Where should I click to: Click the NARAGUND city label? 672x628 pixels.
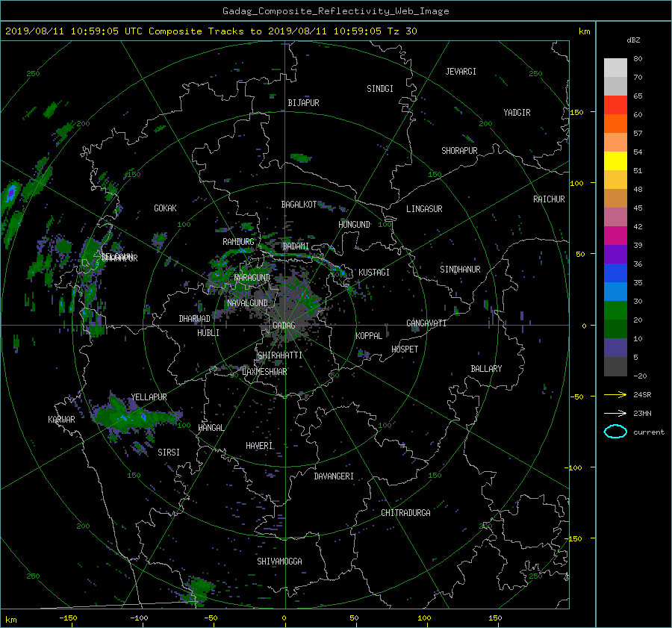pos(252,277)
